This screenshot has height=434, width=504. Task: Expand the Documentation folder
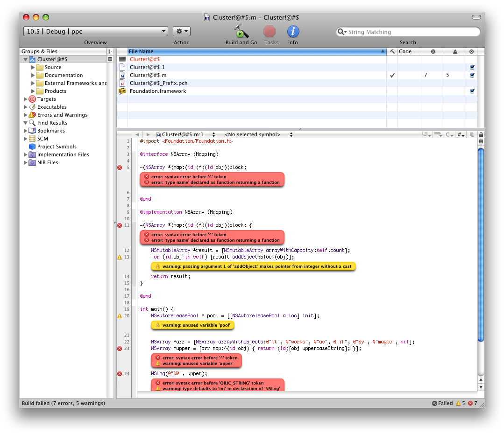click(x=33, y=75)
